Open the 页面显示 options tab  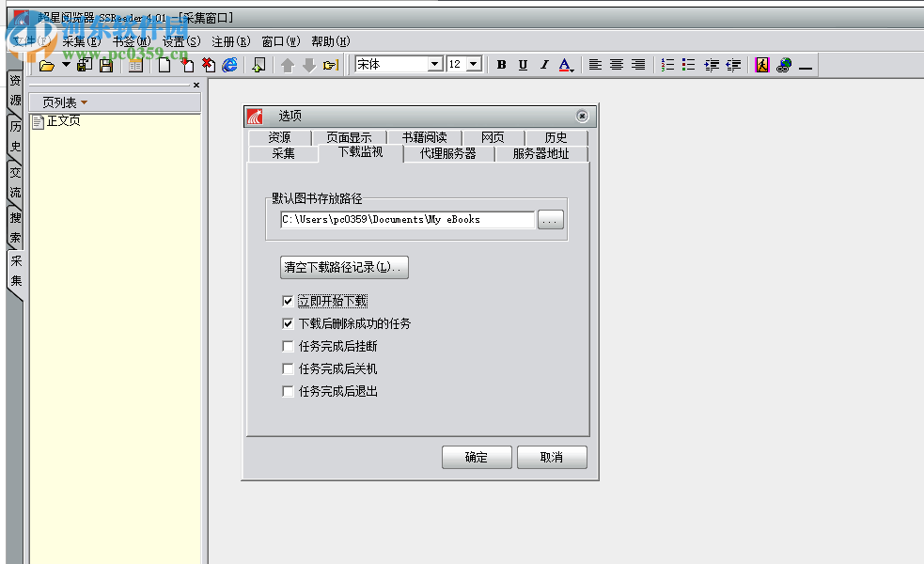click(349, 137)
